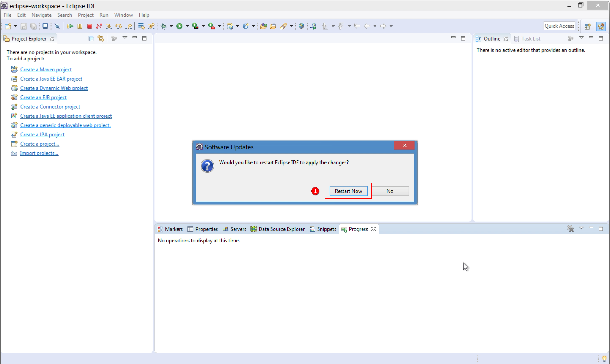This screenshot has width=610, height=364.
Task: Toggle Use Step Filters icon
Action: pyautogui.click(x=151, y=26)
